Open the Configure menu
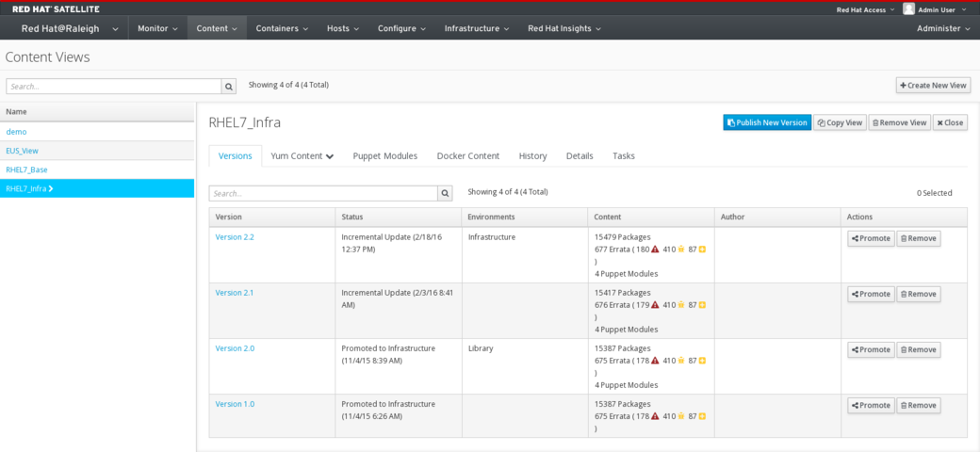This screenshot has height=452, width=980. click(401, 28)
